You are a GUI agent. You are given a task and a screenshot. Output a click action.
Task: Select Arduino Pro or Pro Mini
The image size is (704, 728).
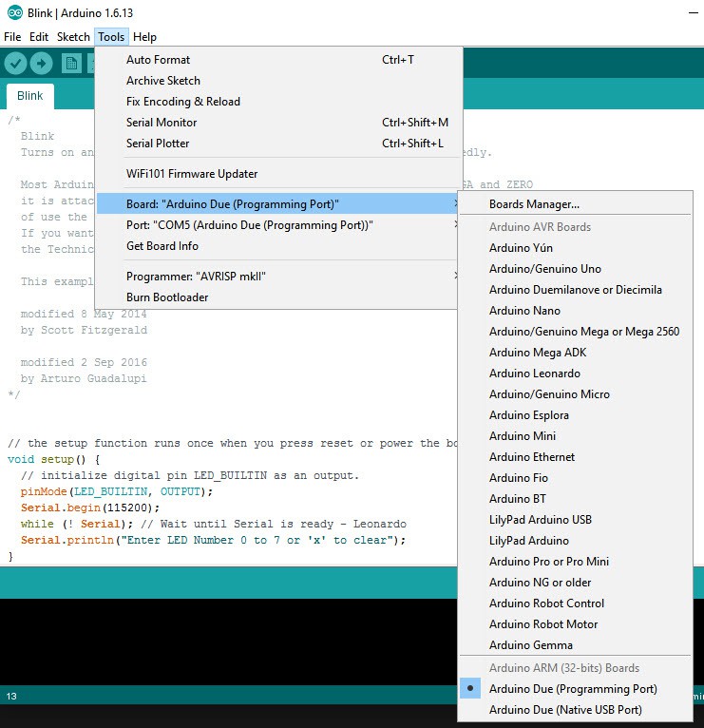[576, 561]
